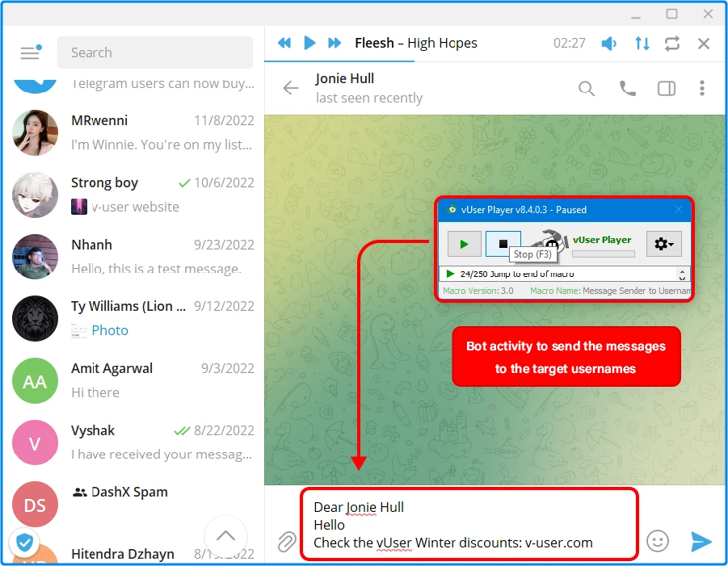The image size is (728, 566).
Task: Select the Vyshak chat
Action: pyautogui.click(x=133, y=442)
